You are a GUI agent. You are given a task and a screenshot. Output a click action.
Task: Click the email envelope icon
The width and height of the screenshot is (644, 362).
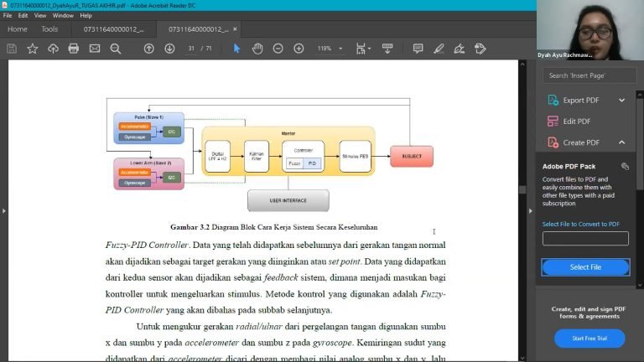tap(94, 49)
